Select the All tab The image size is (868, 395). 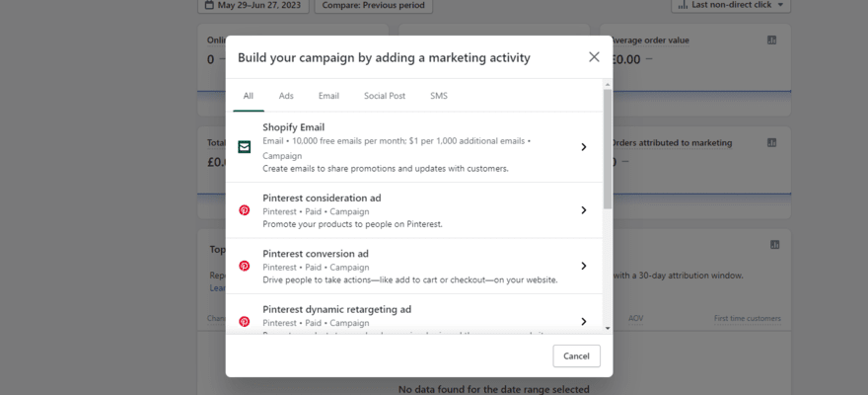248,96
